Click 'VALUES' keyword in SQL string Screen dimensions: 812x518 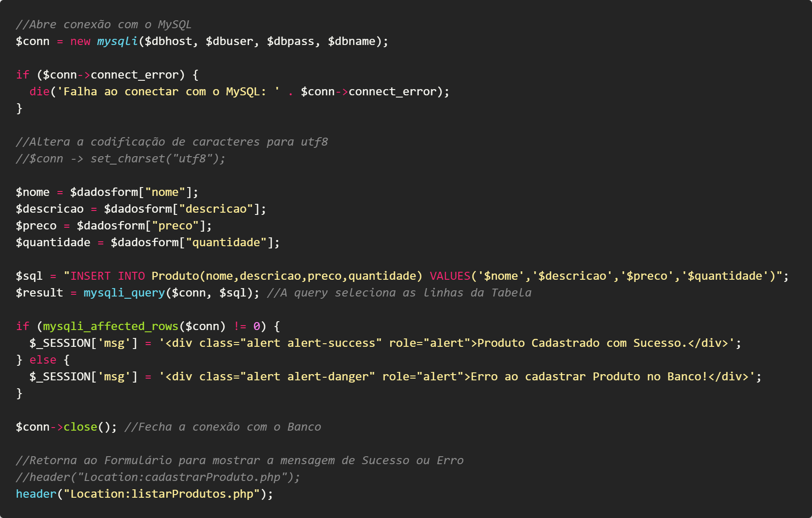pos(450,276)
